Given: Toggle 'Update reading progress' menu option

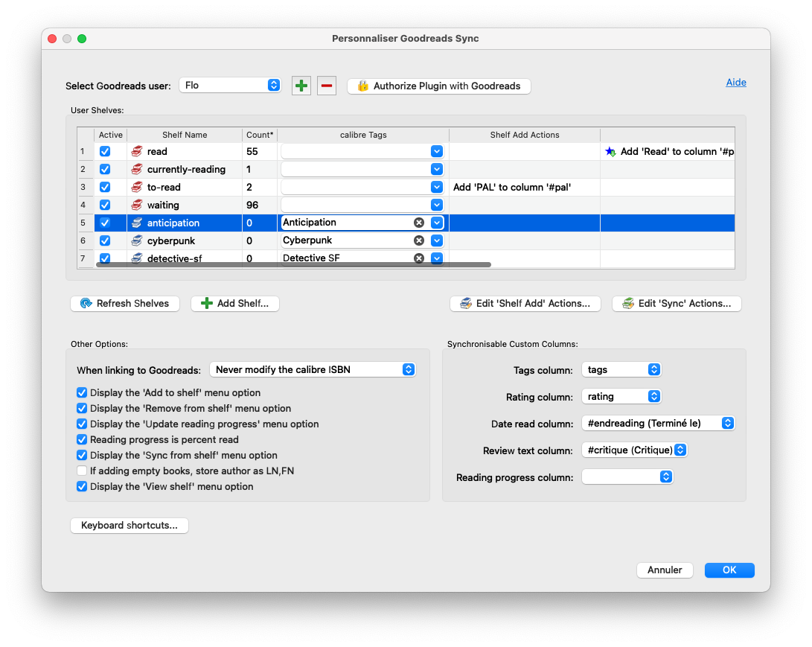Looking at the screenshot, I should pyautogui.click(x=82, y=424).
